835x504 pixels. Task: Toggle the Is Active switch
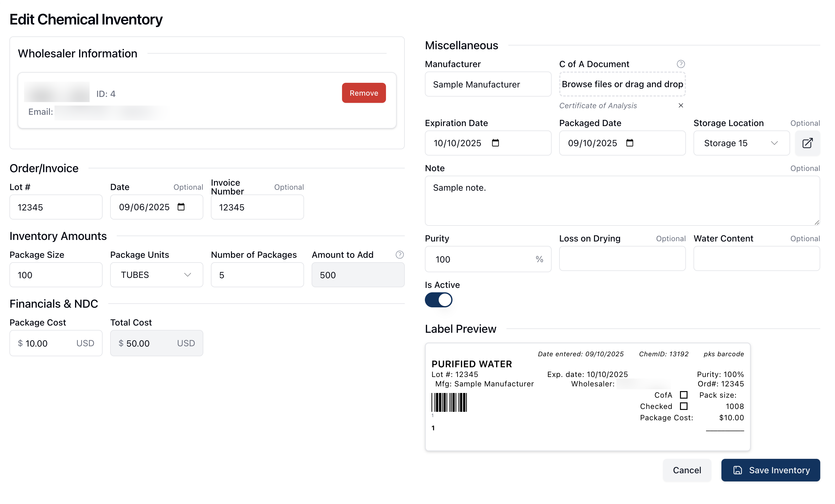(438, 300)
